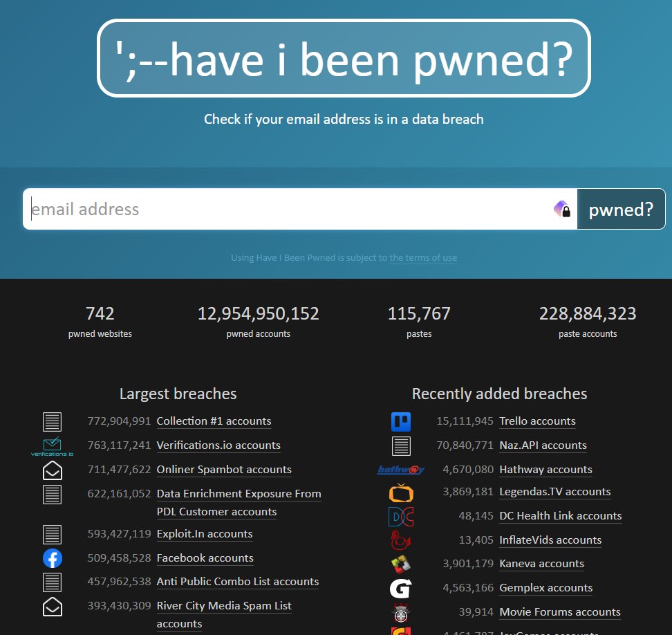Open Exploit.In accounts link
Viewport: 672px width, 635px height.
(x=205, y=534)
